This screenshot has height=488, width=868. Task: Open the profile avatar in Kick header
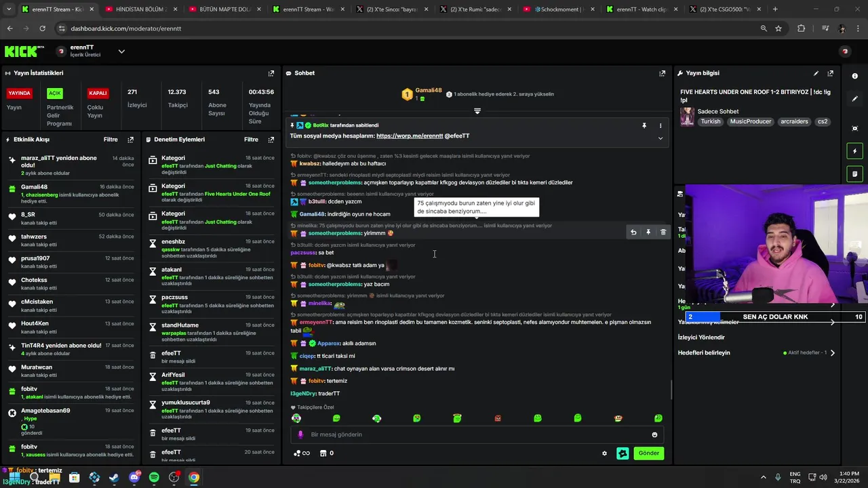[x=845, y=52]
